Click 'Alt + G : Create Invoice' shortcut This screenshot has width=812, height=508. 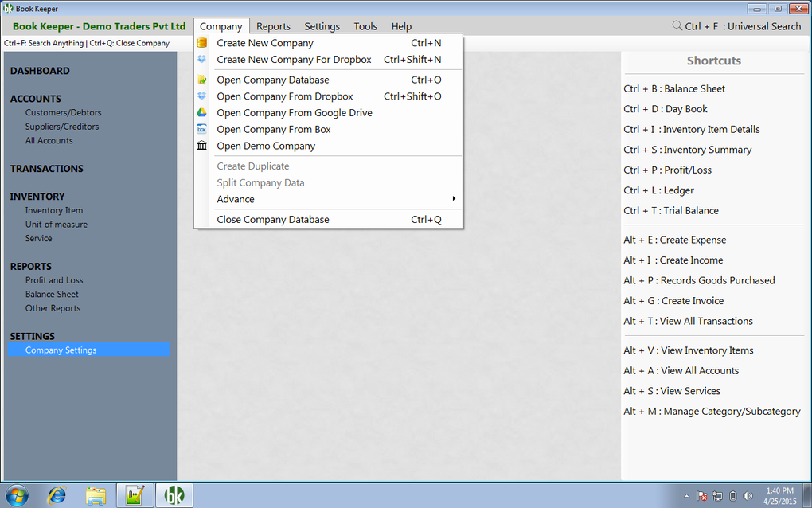[673, 300]
